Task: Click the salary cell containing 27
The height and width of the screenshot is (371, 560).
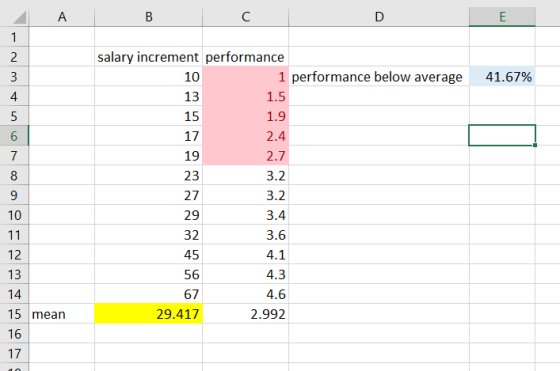Action: (x=149, y=195)
